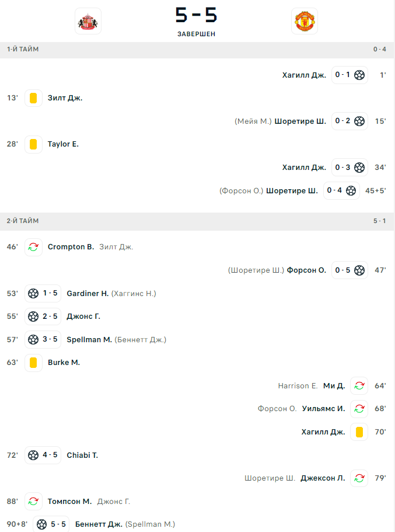Open player Gardiner H. profile
This screenshot has width=395, height=532.
pos(88,293)
